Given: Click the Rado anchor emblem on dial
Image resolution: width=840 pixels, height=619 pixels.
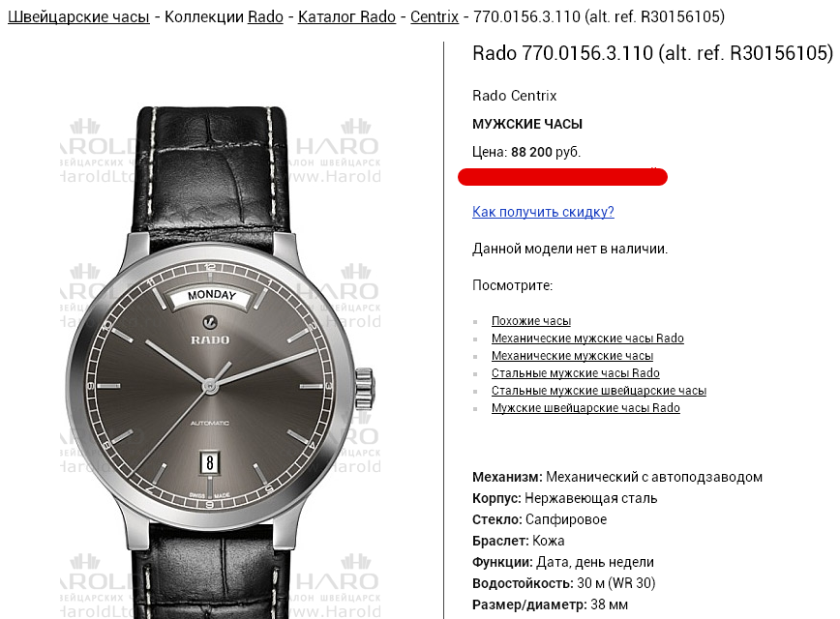Looking at the screenshot, I should click(209, 322).
